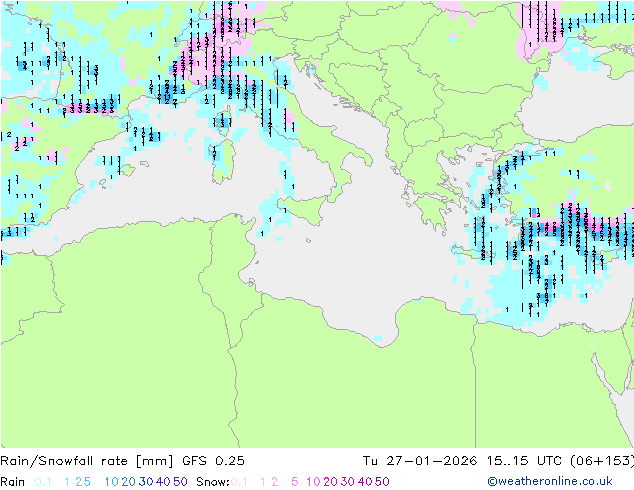Select the Rain legend value 30
Viewport: 634px width, 490px height.
click(x=146, y=482)
